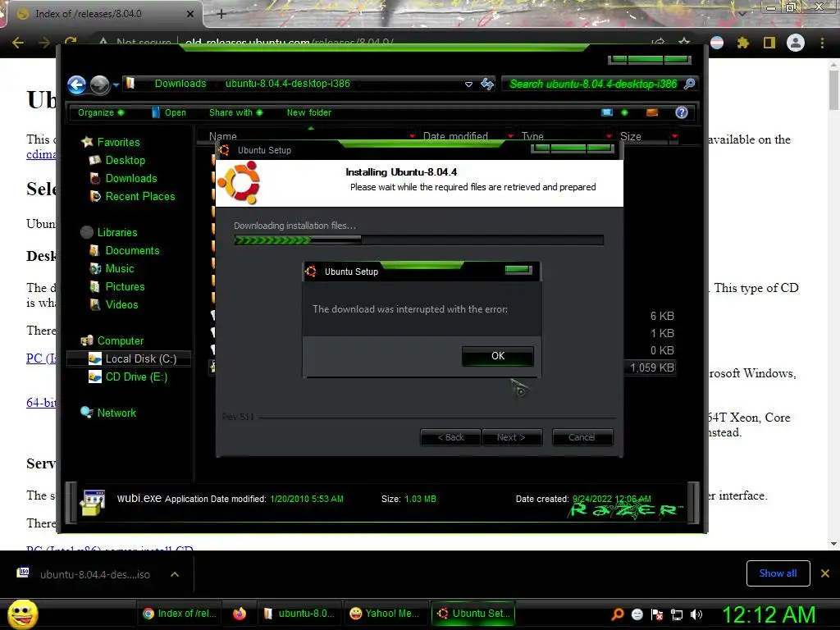Expand the iso download options chevron
This screenshot has height=630, width=840.
point(175,574)
